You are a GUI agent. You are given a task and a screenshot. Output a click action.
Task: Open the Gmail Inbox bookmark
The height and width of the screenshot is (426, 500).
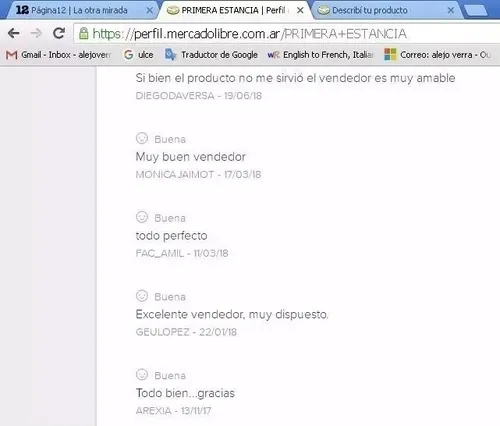[58, 55]
